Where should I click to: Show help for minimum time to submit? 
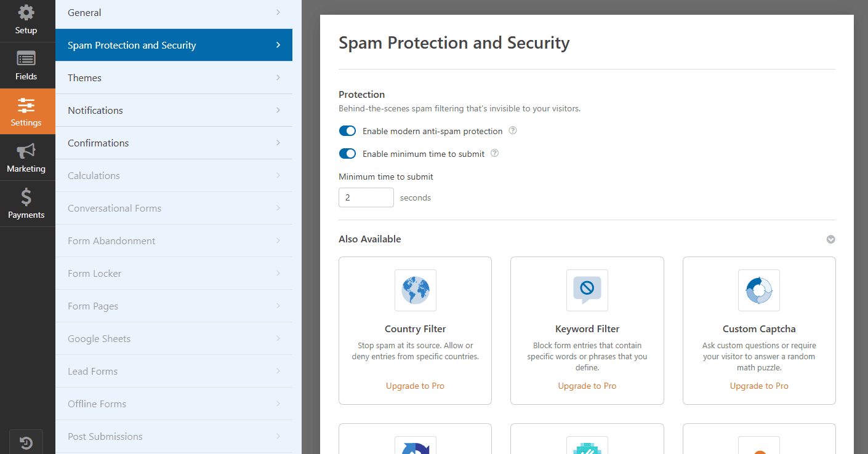[494, 154]
